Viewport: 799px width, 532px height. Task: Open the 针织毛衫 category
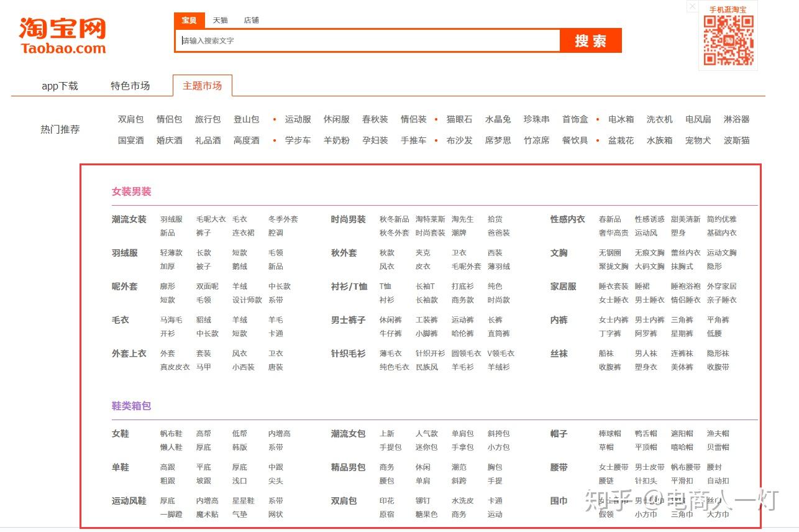(x=349, y=354)
